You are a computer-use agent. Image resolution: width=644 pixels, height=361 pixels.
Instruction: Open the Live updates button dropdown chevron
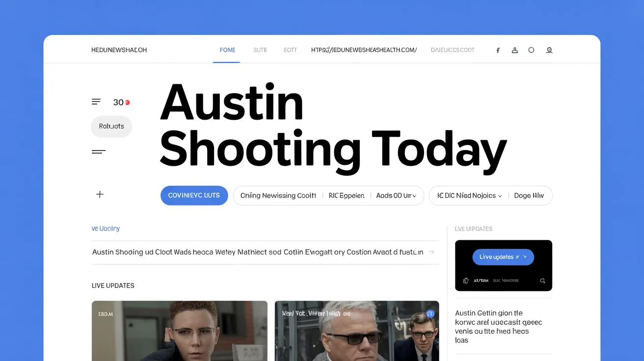point(525,257)
